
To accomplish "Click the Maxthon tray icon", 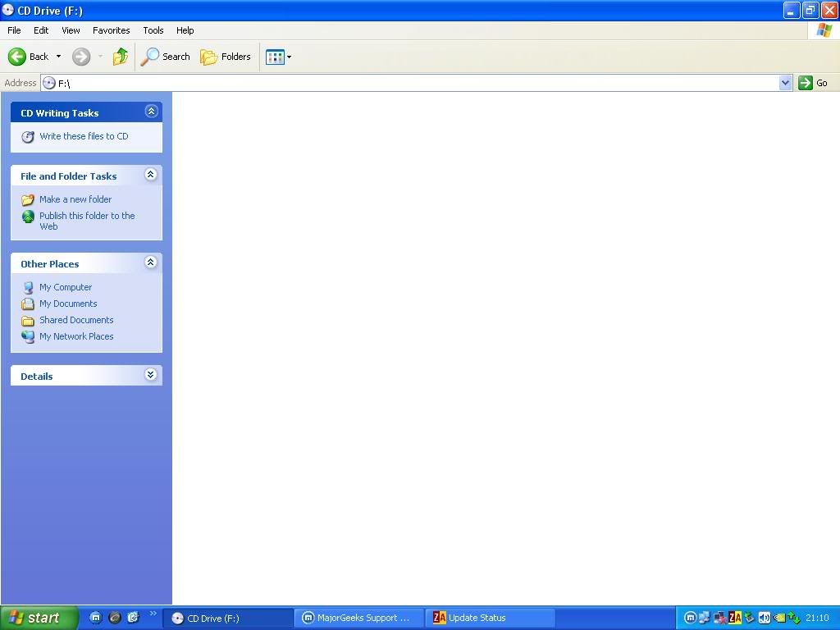I will pos(691,619).
